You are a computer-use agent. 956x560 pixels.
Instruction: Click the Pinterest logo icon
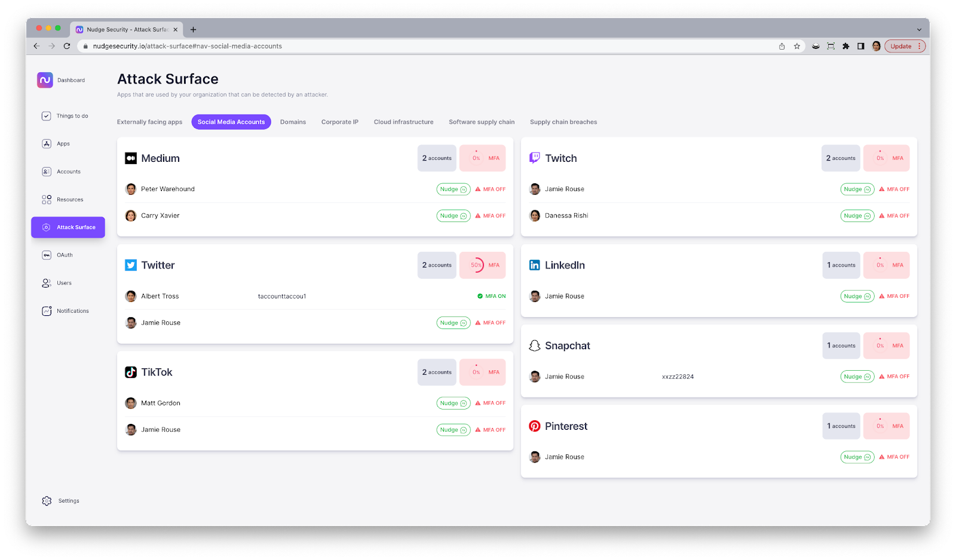pos(535,426)
